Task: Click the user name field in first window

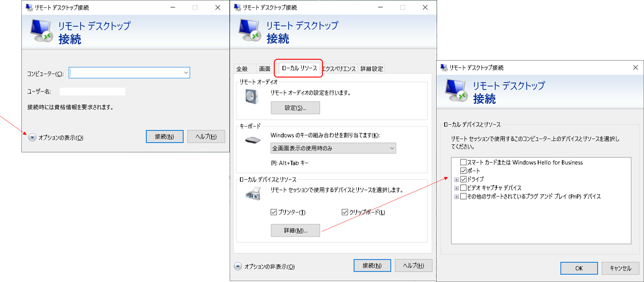Action: pos(92,91)
